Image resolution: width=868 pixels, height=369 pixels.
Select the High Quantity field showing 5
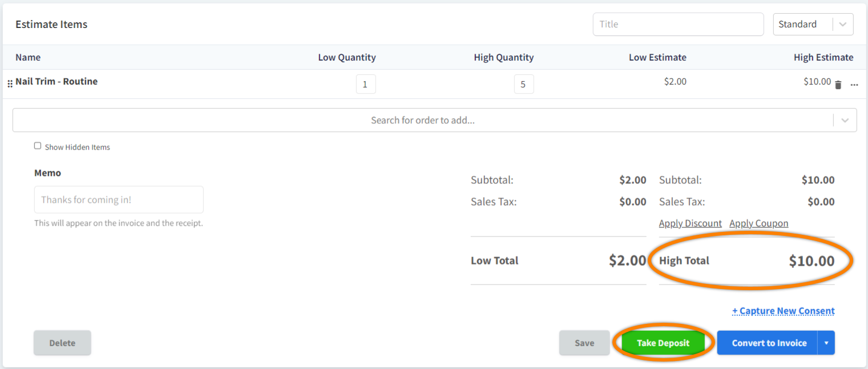[523, 83]
